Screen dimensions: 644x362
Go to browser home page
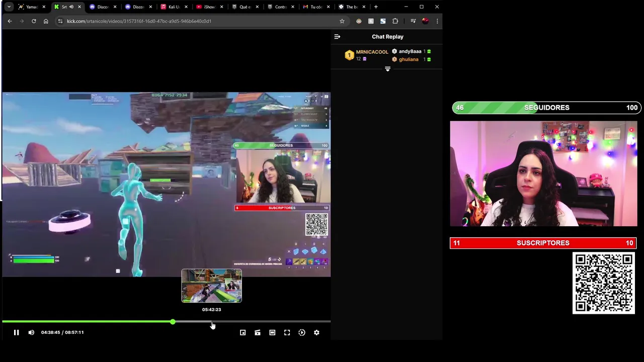pyautogui.click(x=46, y=21)
